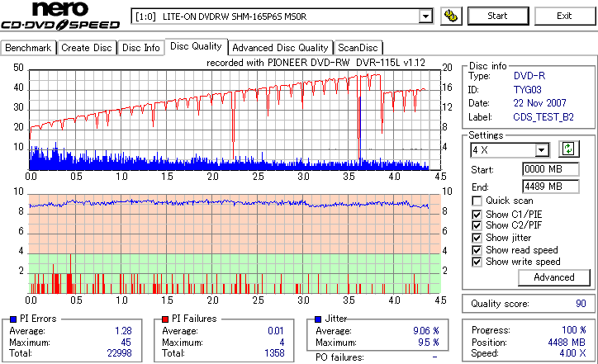598x364 pixels.
Task: Click the PI errors upper graph
Action: click(x=235, y=120)
